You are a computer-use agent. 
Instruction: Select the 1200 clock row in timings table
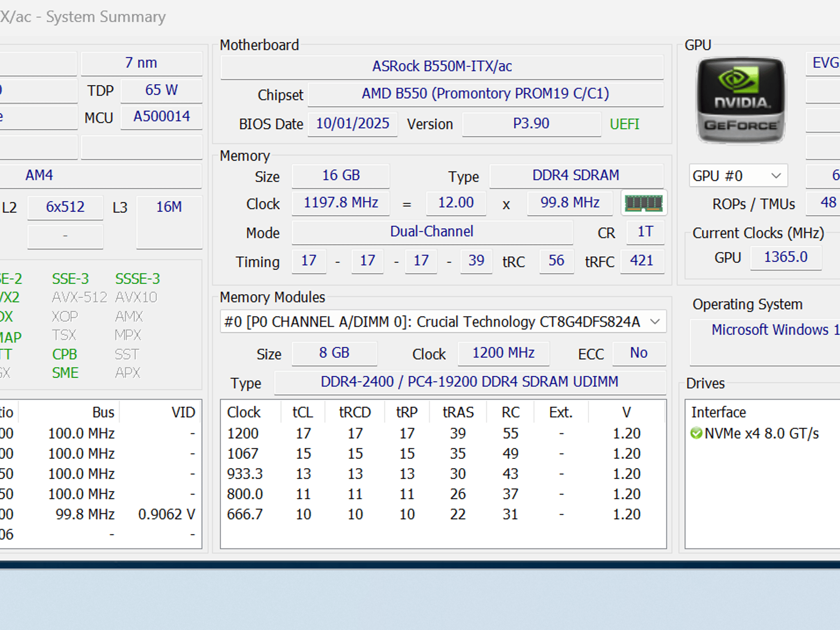pos(443,433)
